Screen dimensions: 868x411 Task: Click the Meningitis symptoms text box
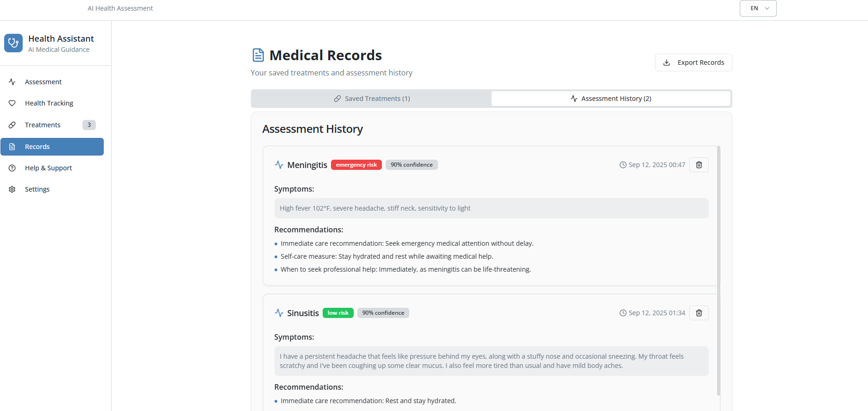click(x=491, y=208)
